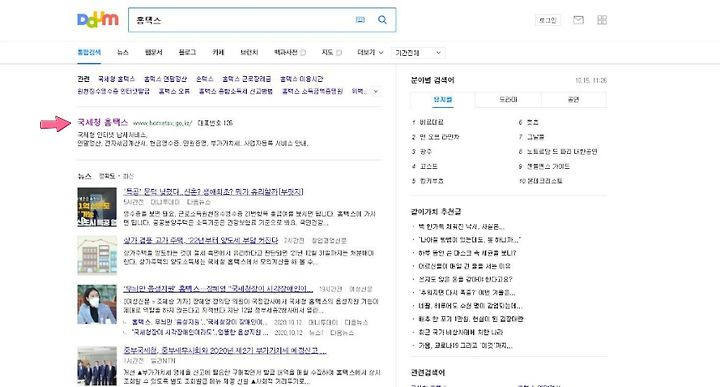Select the 드라마 tab in 분야별 검색어
This screenshot has height=387, width=720.
point(508,100)
